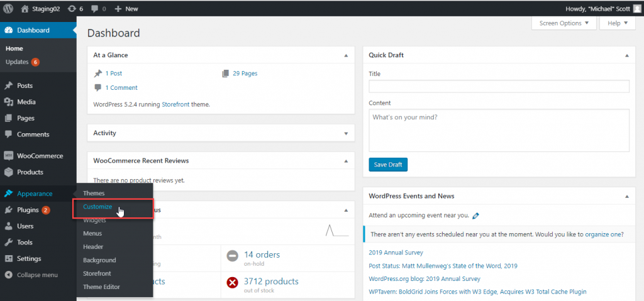644x301 pixels.
Task: Collapse the WooCommerce status panel arrow
Action: [x=346, y=210]
